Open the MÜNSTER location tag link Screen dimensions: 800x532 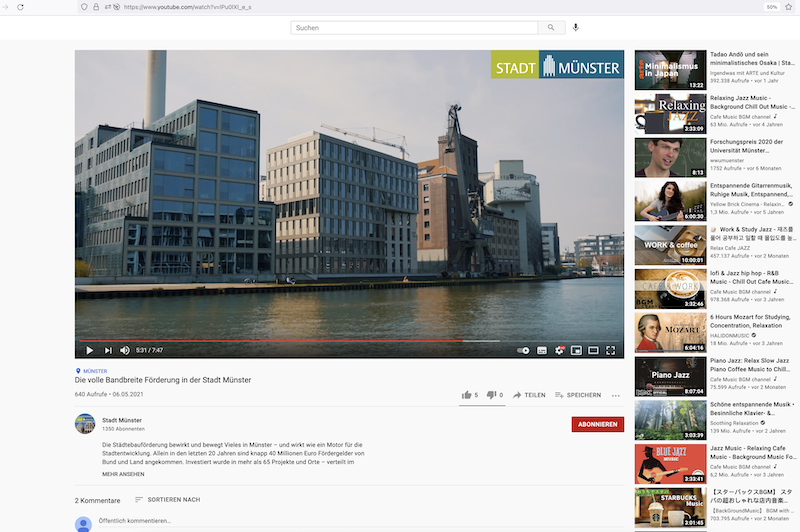click(x=91, y=371)
